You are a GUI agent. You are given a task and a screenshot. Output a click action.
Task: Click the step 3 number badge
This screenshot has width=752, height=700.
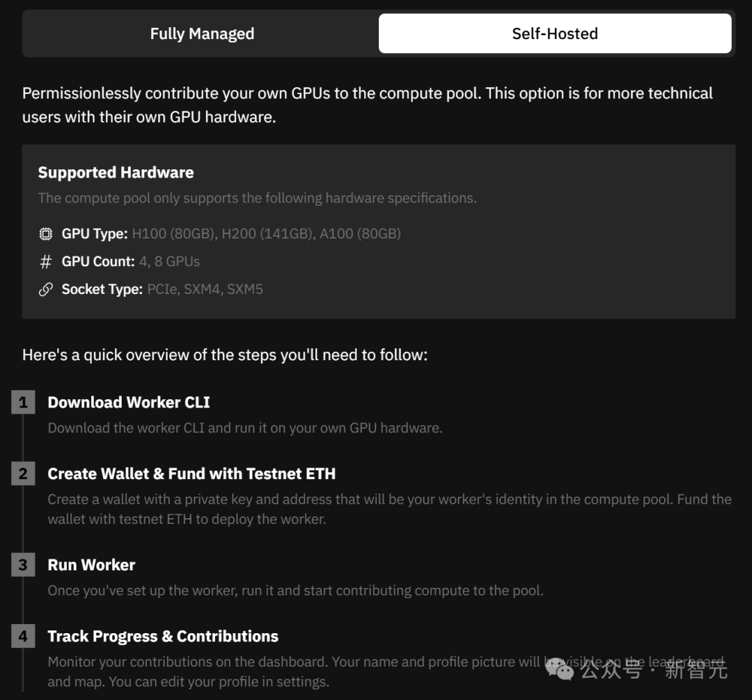pos(23,565)
